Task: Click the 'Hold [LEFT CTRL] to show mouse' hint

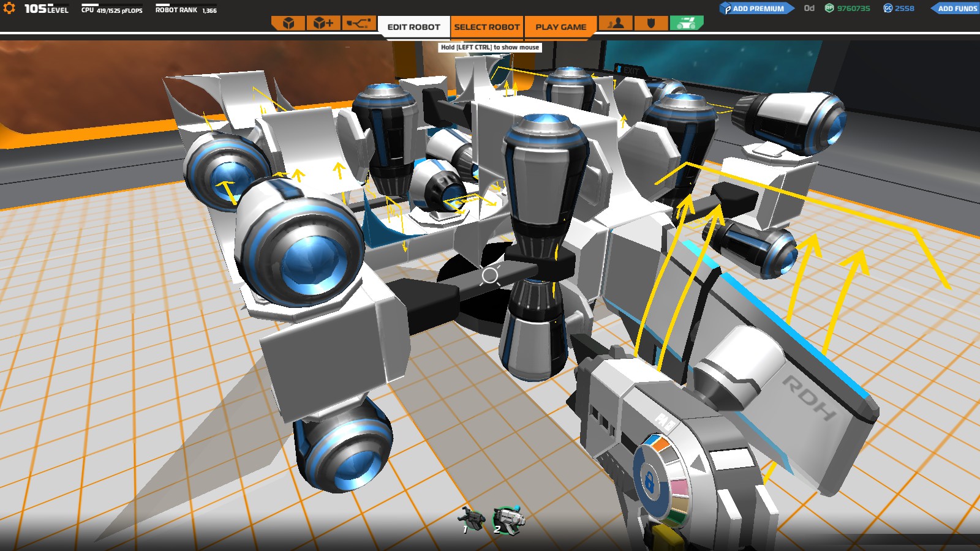Action: click(x=490, y=47)
